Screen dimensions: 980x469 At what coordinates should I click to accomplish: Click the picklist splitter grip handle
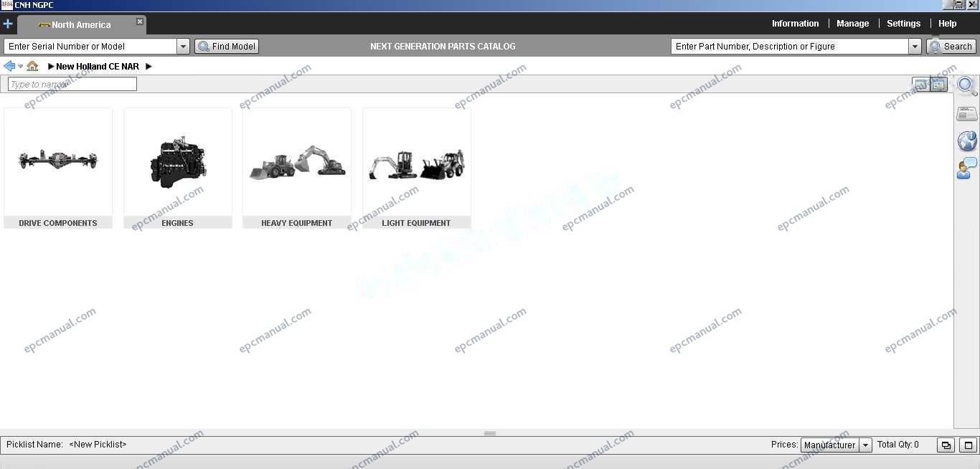click(490, 433)
